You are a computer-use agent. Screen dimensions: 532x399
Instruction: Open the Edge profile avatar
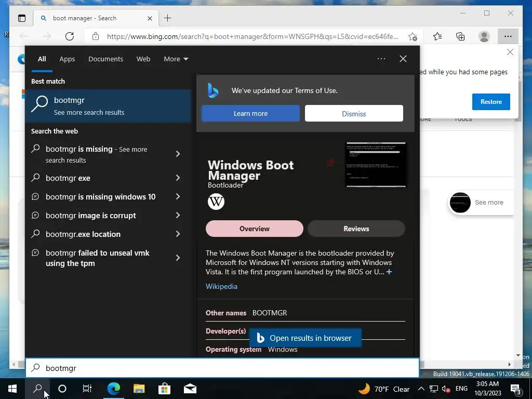pos(484,36)
